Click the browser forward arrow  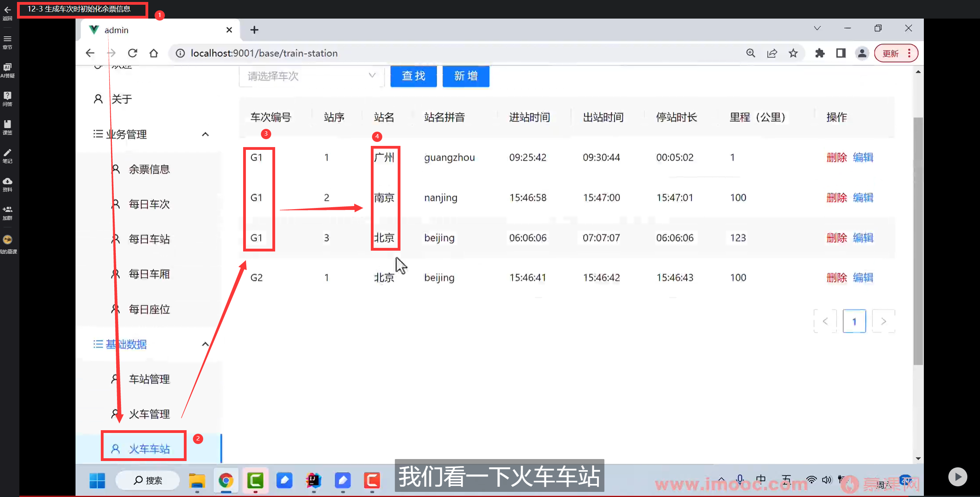click(x=111, y=53)
